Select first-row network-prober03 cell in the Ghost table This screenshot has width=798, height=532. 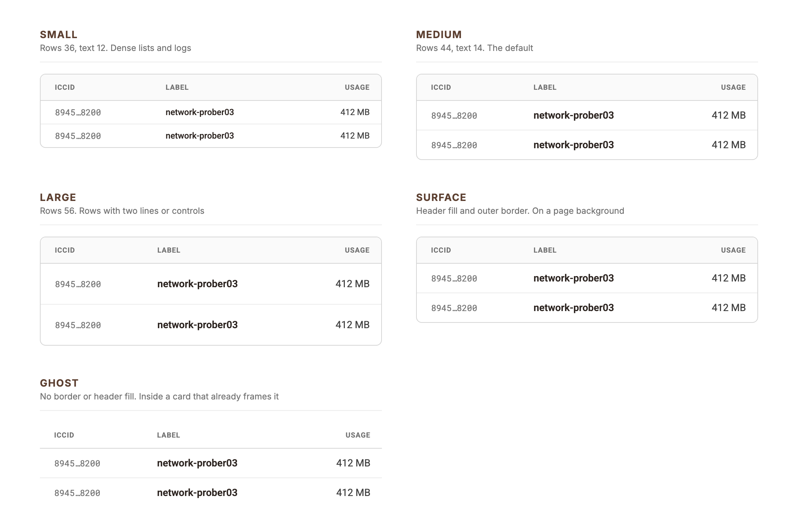point(197,463)
